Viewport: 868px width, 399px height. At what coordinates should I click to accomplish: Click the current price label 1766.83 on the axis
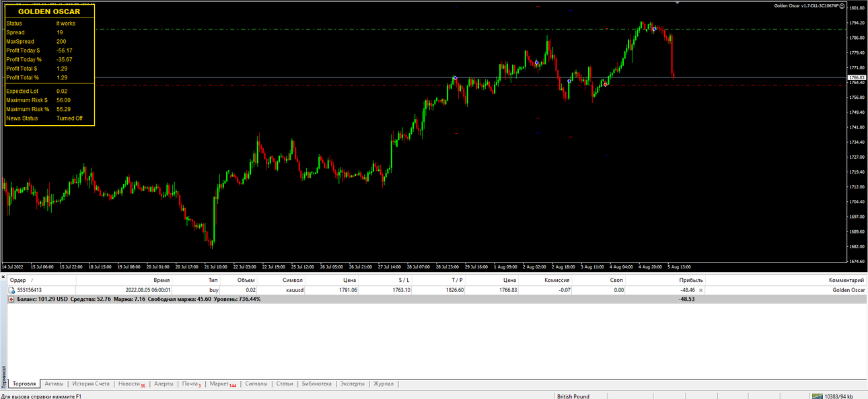(857, 77)
